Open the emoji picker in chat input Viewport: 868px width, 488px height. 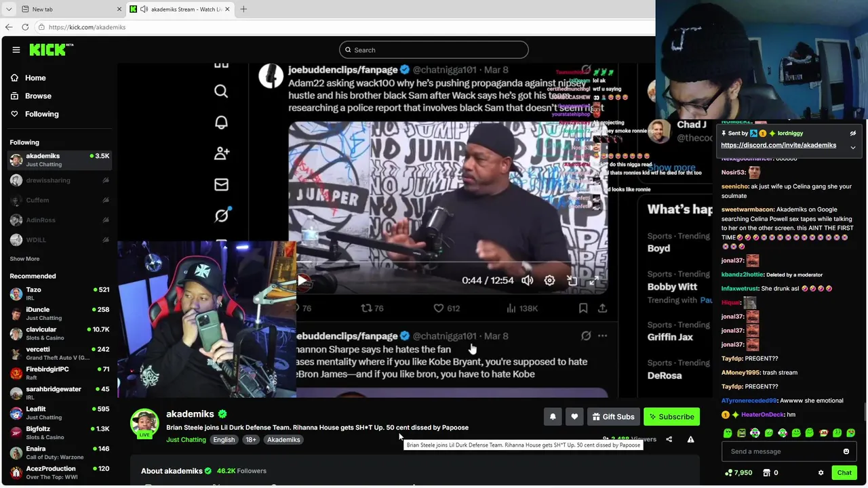click(x=846, y=451)
